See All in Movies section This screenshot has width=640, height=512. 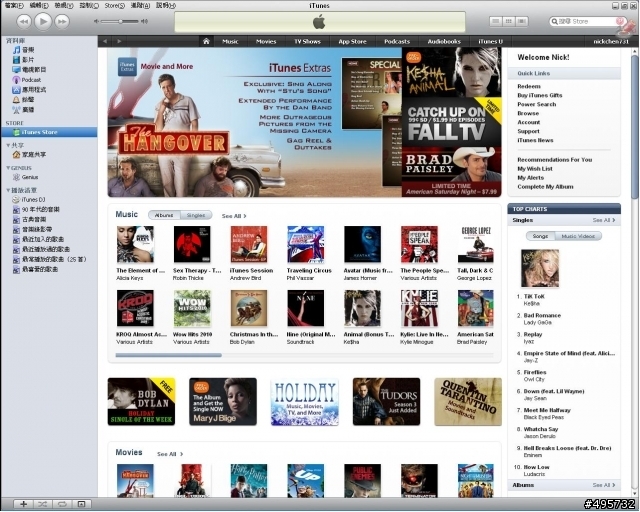(170, 454)
